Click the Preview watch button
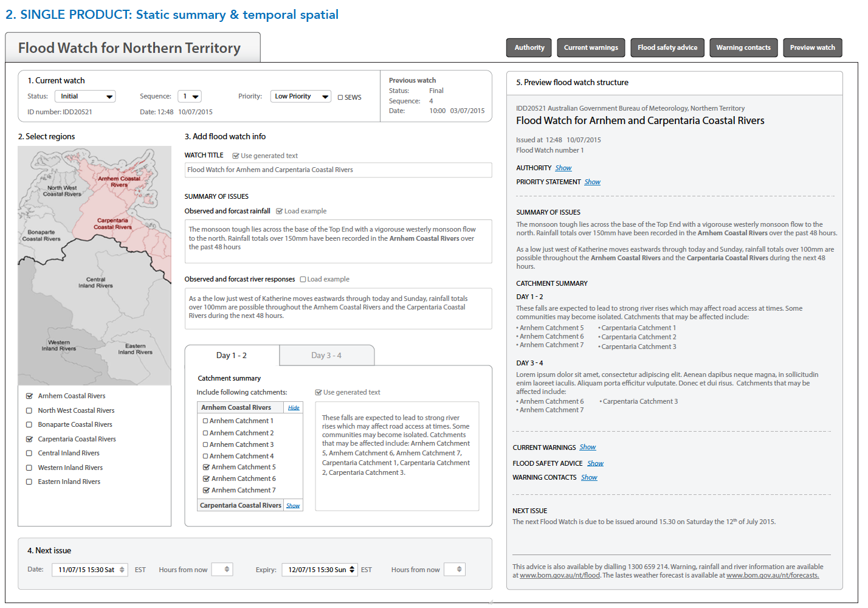 point(813,47)
